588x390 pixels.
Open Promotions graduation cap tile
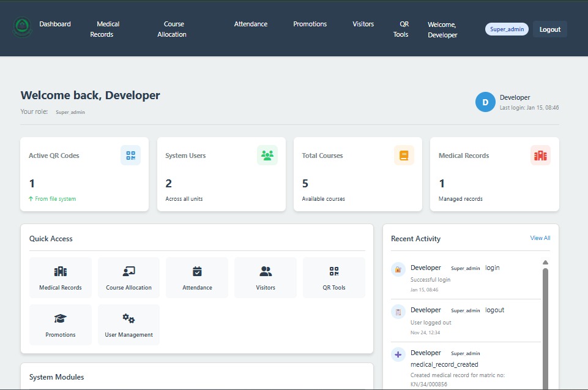[x=61, y=324]
